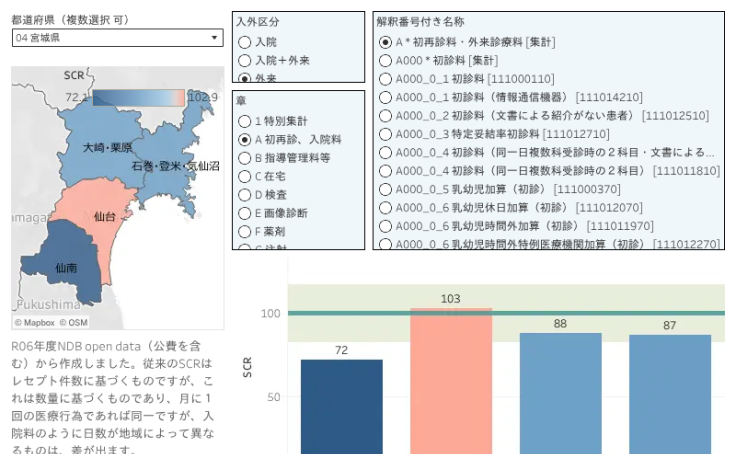Viewport: 736px width, 454px height.
Task: Choose chapter C 在宅
Action: 245,177
